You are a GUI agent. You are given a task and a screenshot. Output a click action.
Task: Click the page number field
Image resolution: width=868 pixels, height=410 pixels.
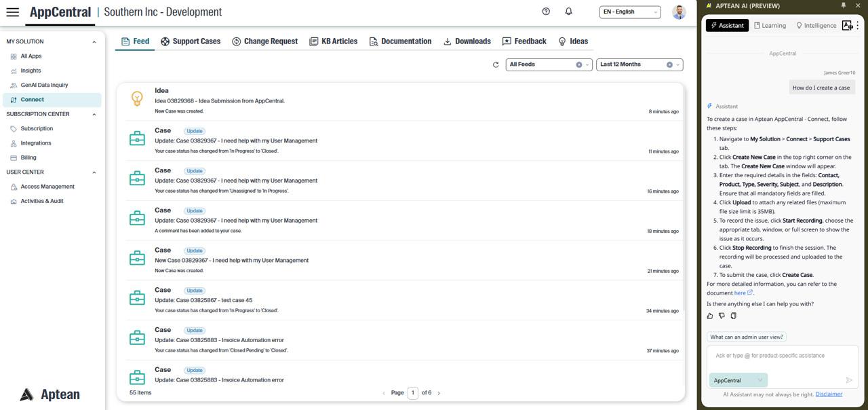coord(412,393)
